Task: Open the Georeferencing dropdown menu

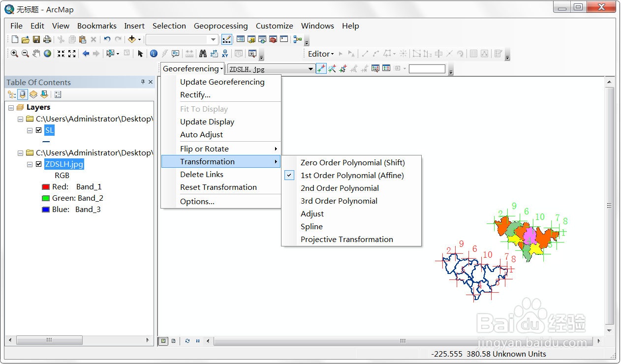Action: 193,69
